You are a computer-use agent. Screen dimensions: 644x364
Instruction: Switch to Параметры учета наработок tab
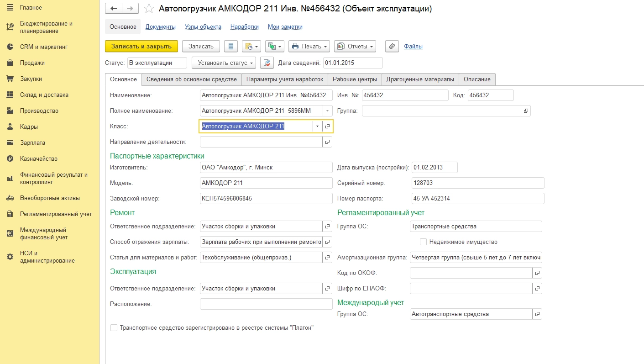285,79
